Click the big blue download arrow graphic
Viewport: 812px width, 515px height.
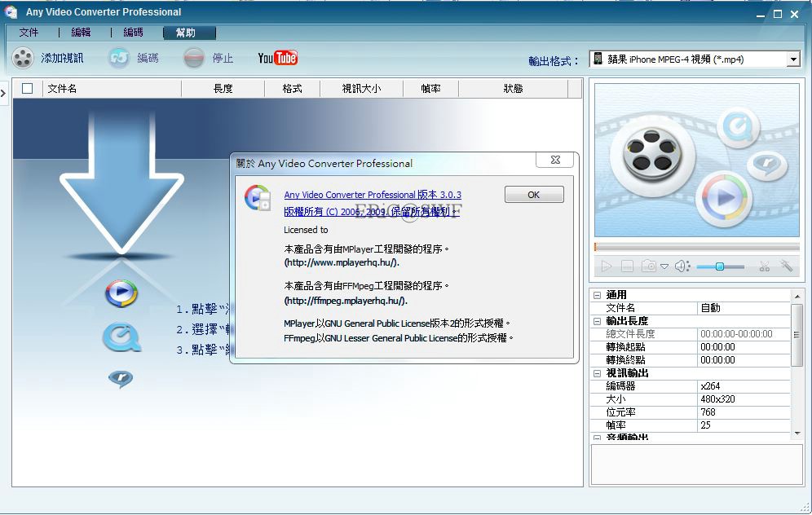[x=121, y=183]
